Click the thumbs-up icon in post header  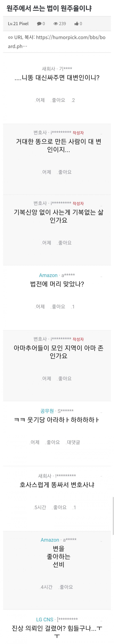tap(76, 24)
